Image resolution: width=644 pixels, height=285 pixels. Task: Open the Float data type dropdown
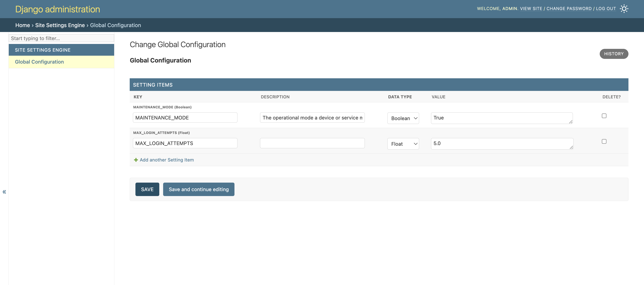point(403,144)
